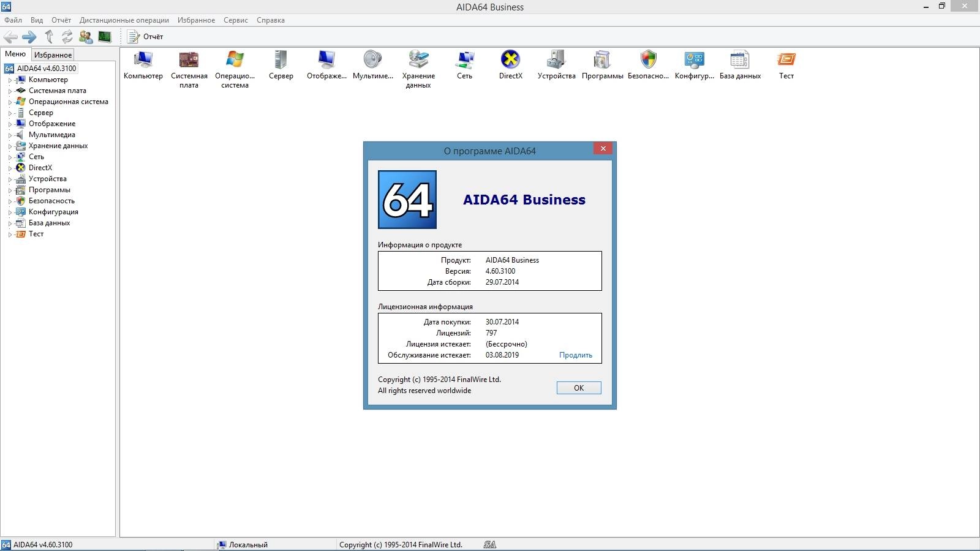Click the Up arrow toolbar icon
Image resolution: width=980 pixels, height=551 pixels.
[49, 37]
